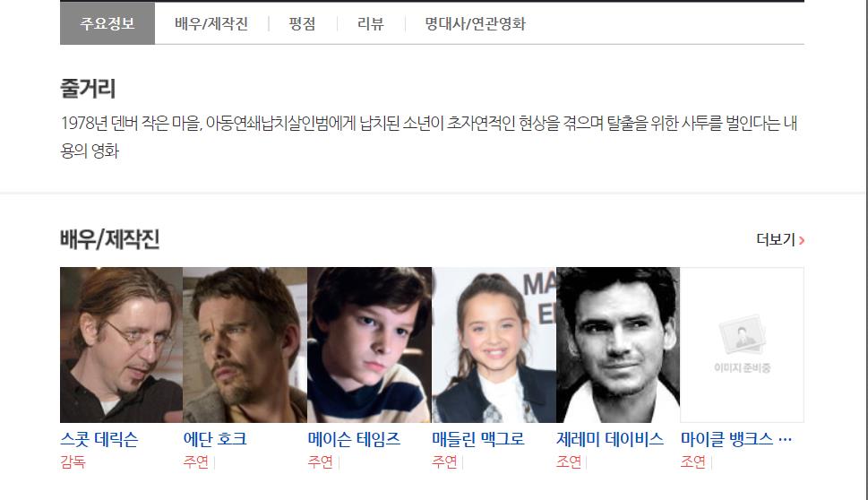Open 제레미 데이비스 black-and-white photo

pos(618,345)
